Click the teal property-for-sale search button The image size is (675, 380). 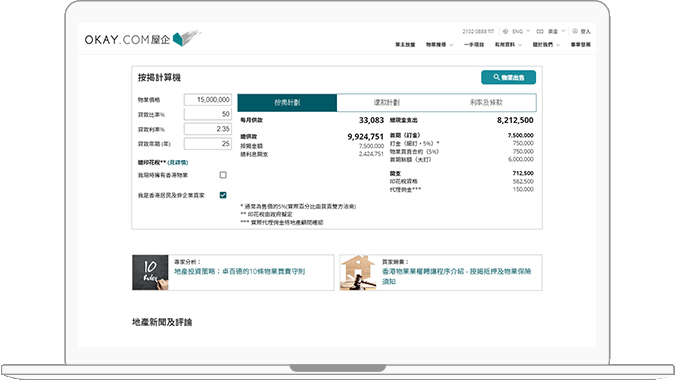pyautogui.click(x=508, y=77)
